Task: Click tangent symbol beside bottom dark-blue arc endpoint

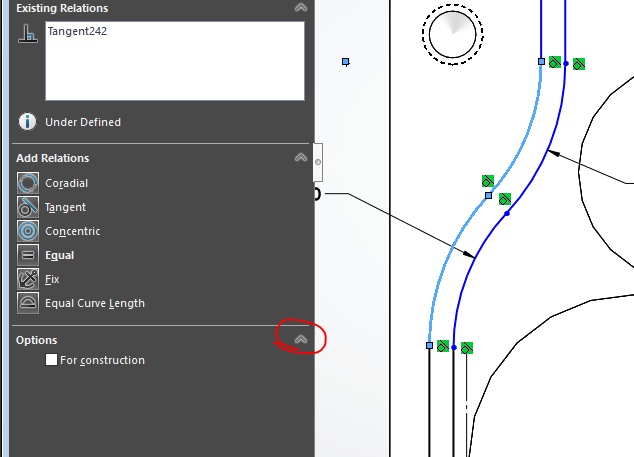Action: [467, 348]
